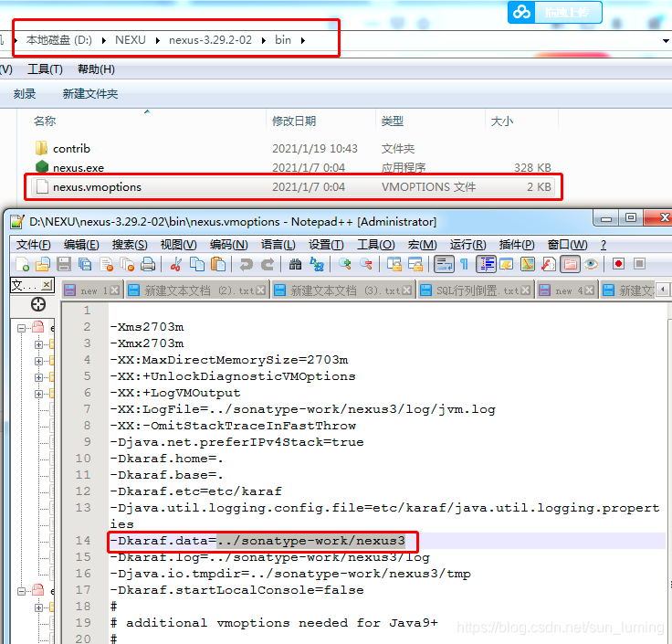Screen dimensions: 672x644
Task: Open the 插件(P) menu
Action: [517, 245]
